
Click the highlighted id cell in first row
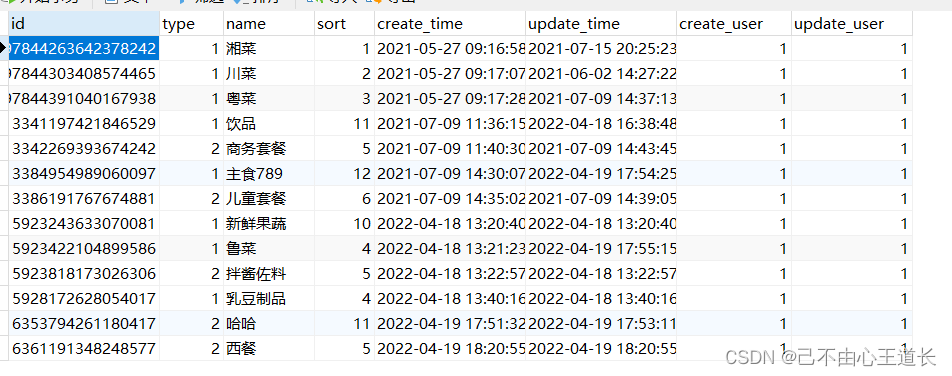pos(84,49)
